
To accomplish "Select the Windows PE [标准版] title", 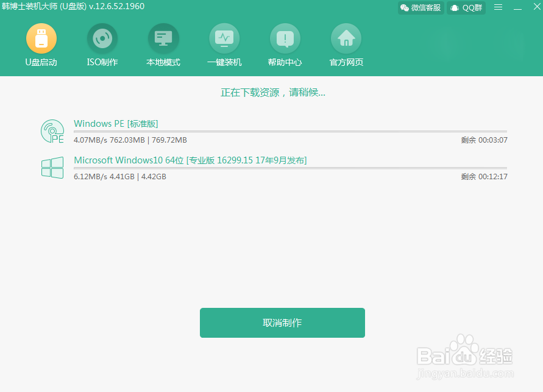I will tap(116, 124).
